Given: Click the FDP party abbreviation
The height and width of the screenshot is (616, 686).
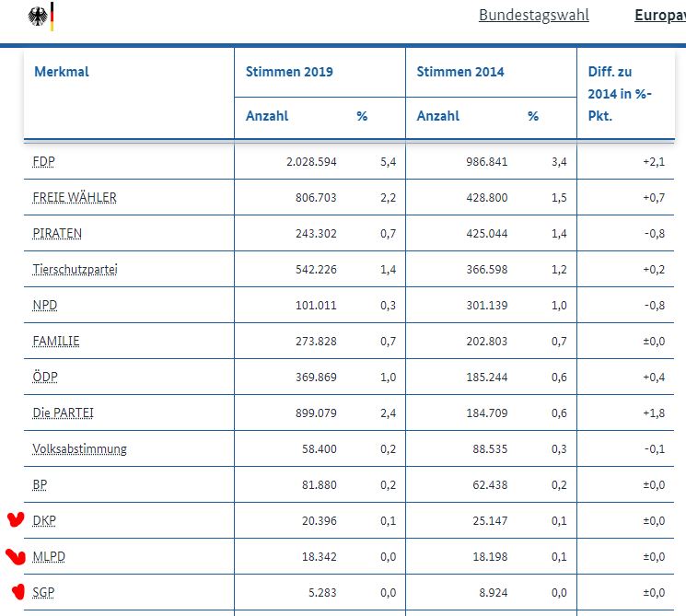Looking at the screenshot, I should [44, 161].
